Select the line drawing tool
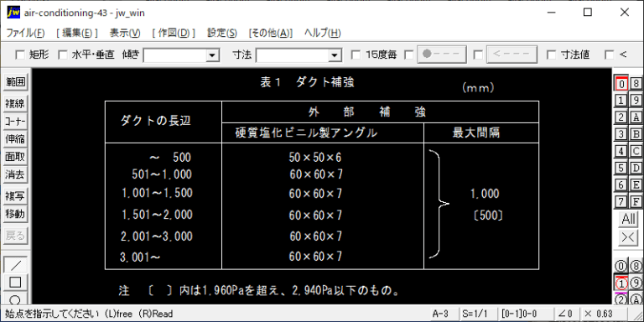 coord(15,265)
